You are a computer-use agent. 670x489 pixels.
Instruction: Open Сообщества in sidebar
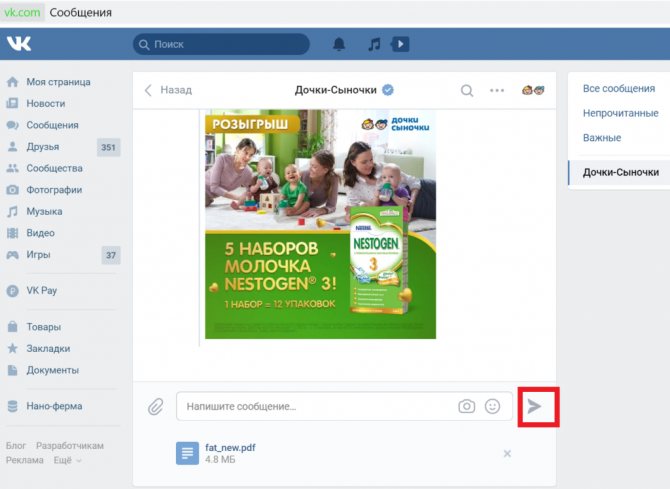click(x=54, y=168)
